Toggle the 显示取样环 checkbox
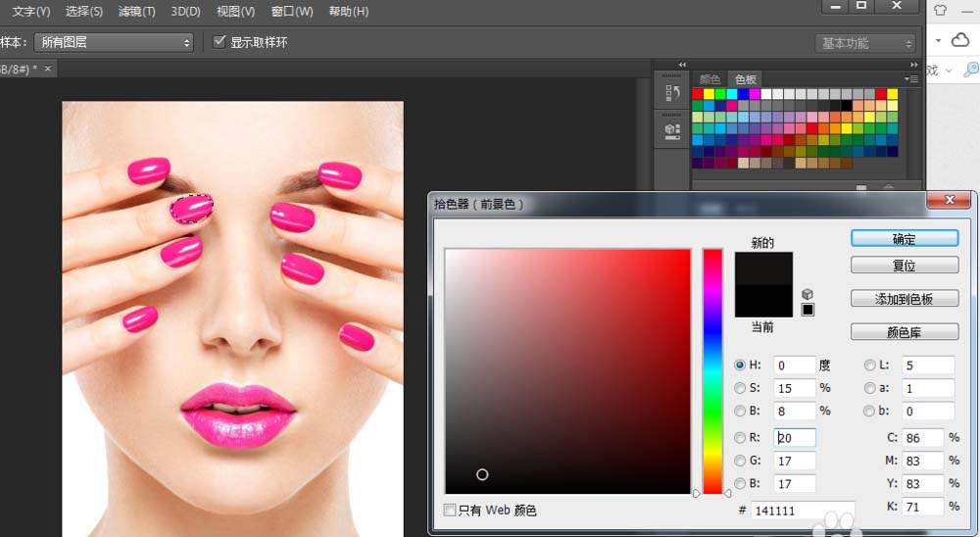This screenshot has width=980, height=537. 220,42
